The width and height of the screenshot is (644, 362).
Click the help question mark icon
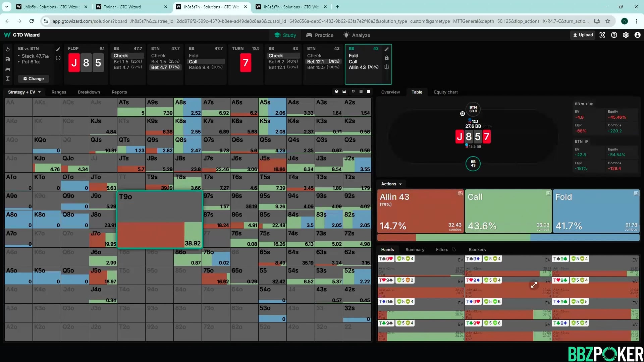coord(614,35)
